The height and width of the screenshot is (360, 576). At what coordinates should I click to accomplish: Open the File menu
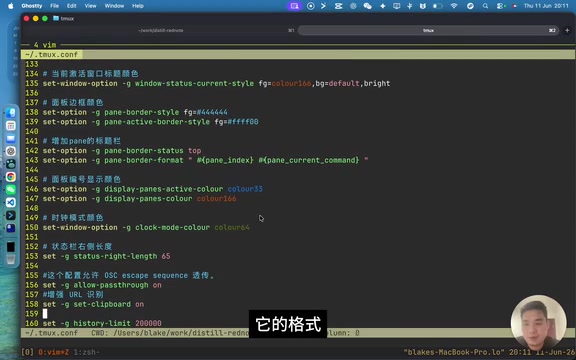point(54,6)
